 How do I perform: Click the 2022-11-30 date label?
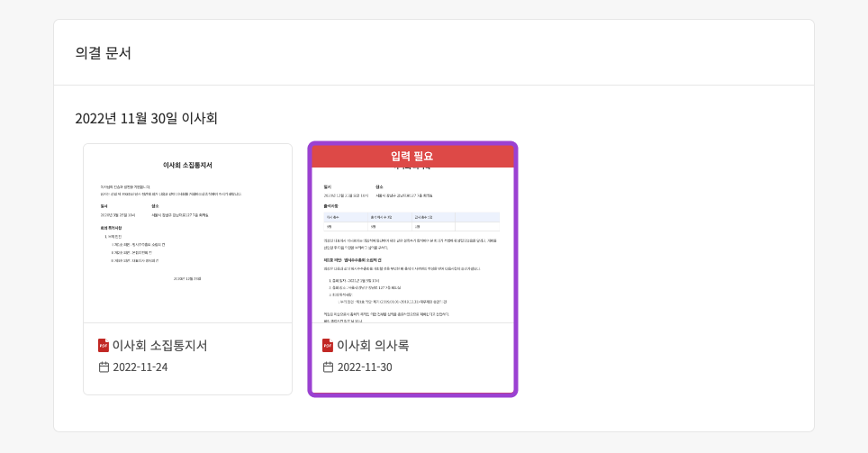pyautogui.click(x=365, y=367)
